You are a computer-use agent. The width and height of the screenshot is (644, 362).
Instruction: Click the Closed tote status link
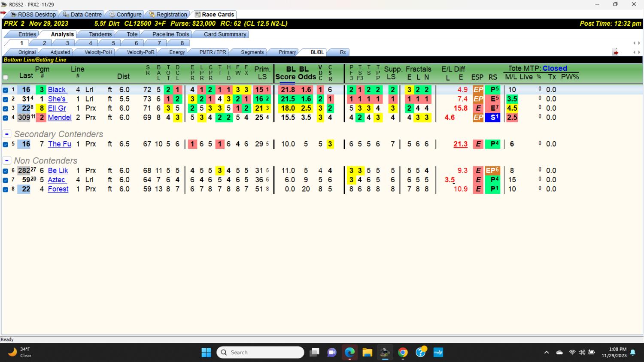click(555, 68)
